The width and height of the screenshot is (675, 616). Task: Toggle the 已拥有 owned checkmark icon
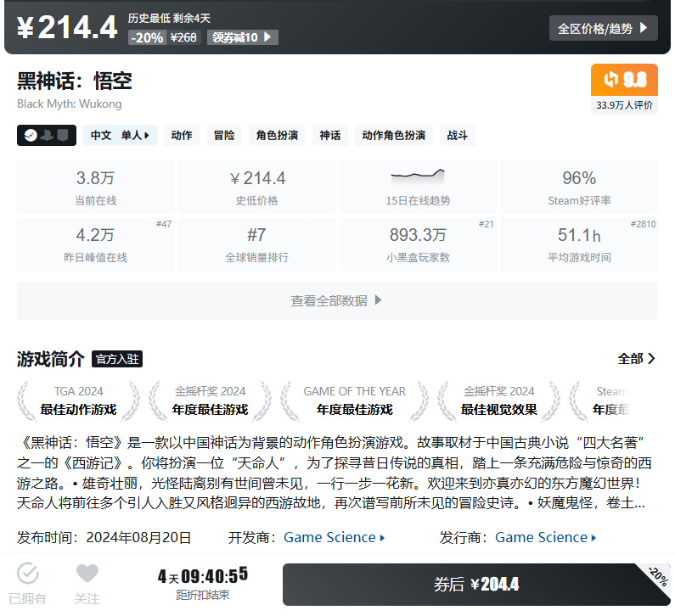tap(27, 574)
